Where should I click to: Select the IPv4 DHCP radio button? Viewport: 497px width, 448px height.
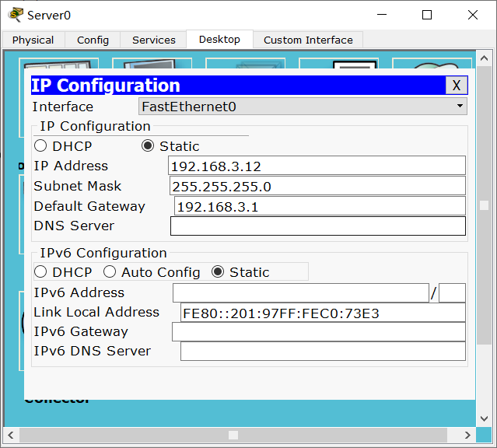pos(40,146)
